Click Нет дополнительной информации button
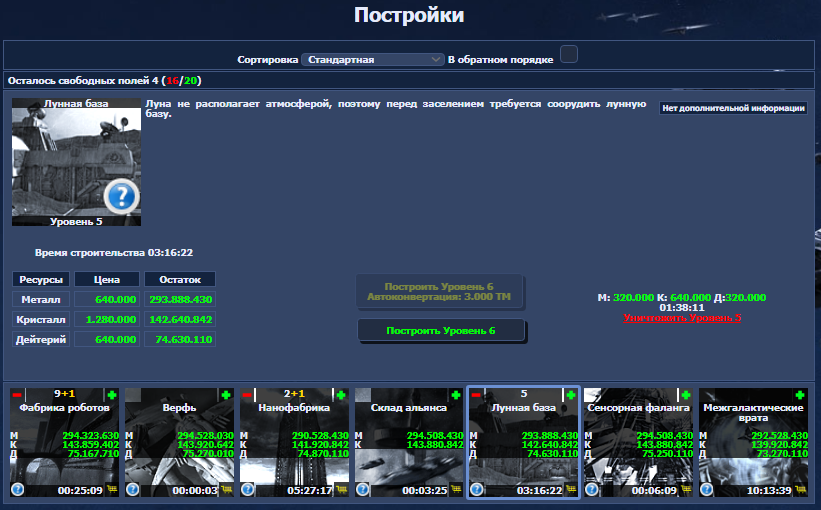The width and height of the screenshot is (821, 510). tap(733, 108)
